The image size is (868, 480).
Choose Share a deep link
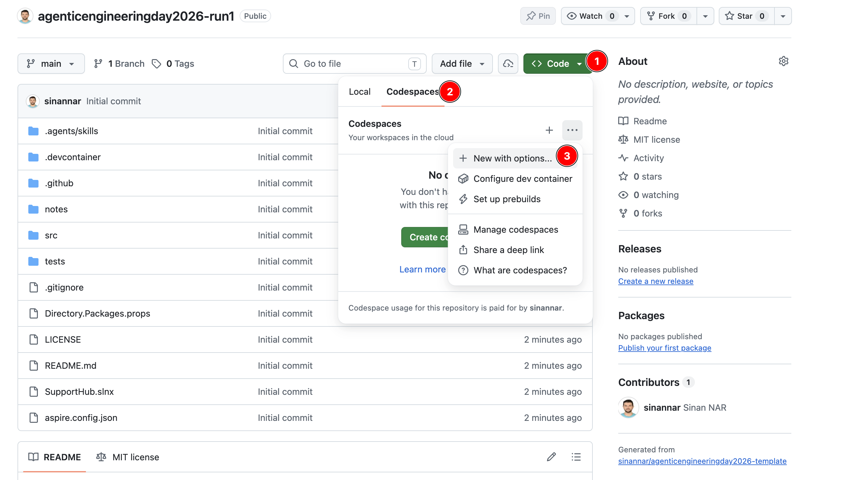point(515,250)
